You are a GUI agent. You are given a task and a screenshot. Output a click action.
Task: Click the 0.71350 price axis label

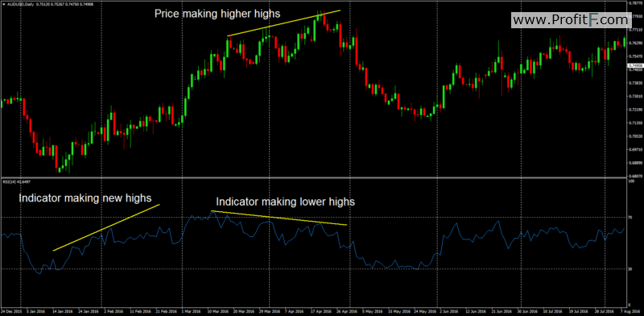point(636,123)
